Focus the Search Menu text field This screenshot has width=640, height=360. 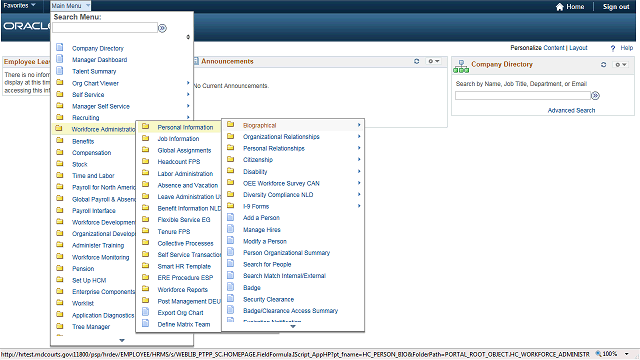click(x=105, y=28)
